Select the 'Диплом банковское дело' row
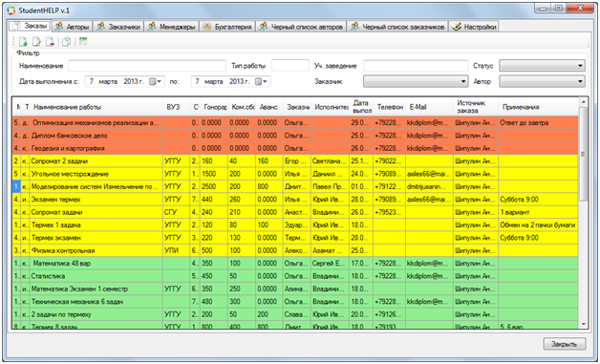Image resolution: width=600 pixels, height=364 pixels. 295,136
